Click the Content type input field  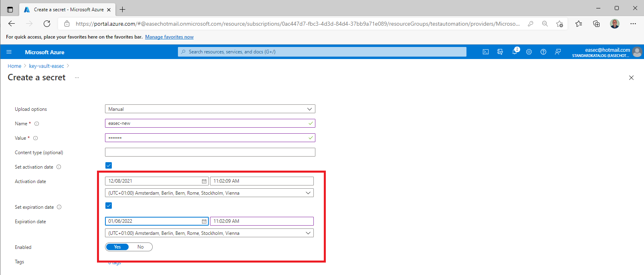coord(210,153)
